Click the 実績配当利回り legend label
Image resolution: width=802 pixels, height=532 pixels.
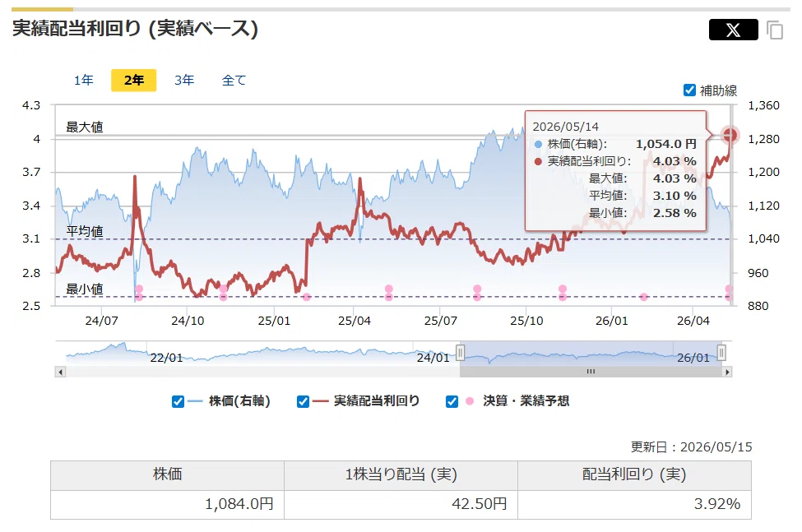[377, 401]
